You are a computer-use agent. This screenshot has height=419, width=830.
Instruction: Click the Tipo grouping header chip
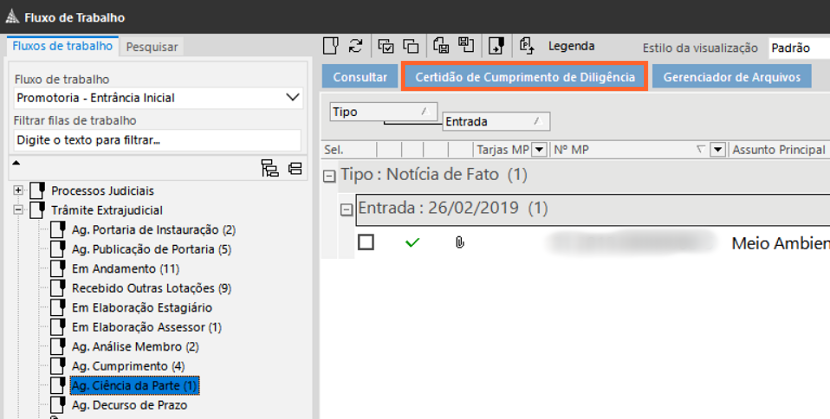pyautogui.click(x=384, y=112)
